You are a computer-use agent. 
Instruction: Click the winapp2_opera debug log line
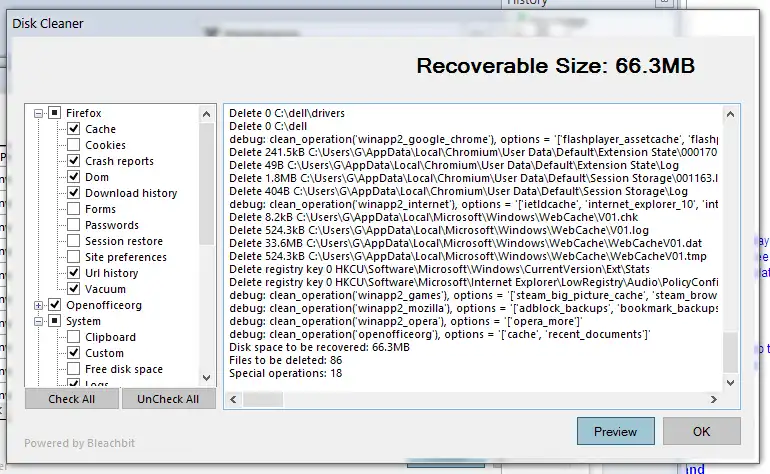coord(406,321)
